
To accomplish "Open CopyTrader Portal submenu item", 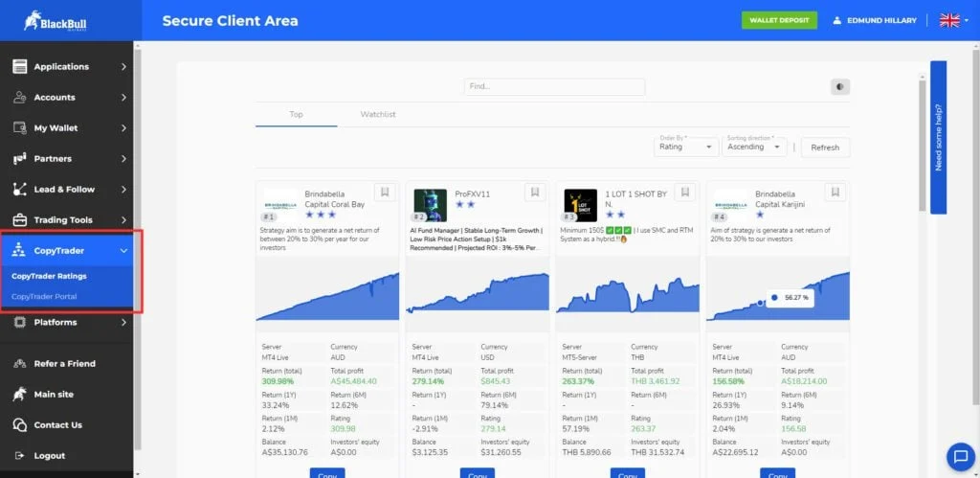I will coord(44,297).
